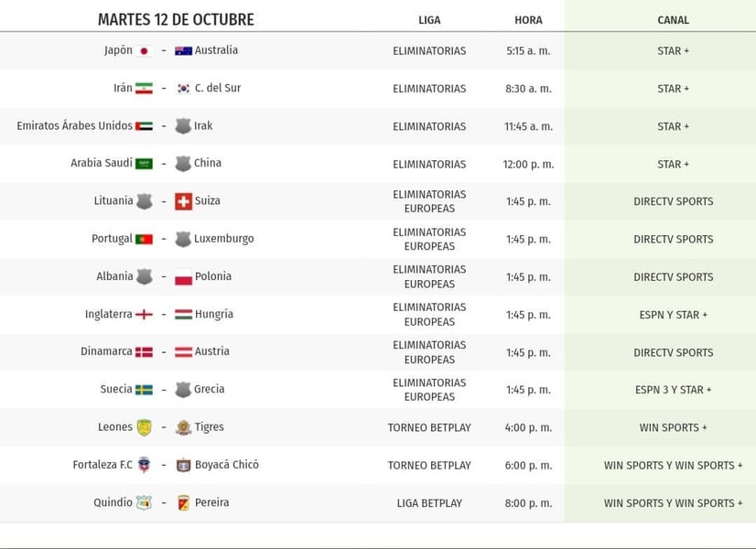Select ESPN 3 Y STAR + channel
756x549 pixels.
point(673,390)
